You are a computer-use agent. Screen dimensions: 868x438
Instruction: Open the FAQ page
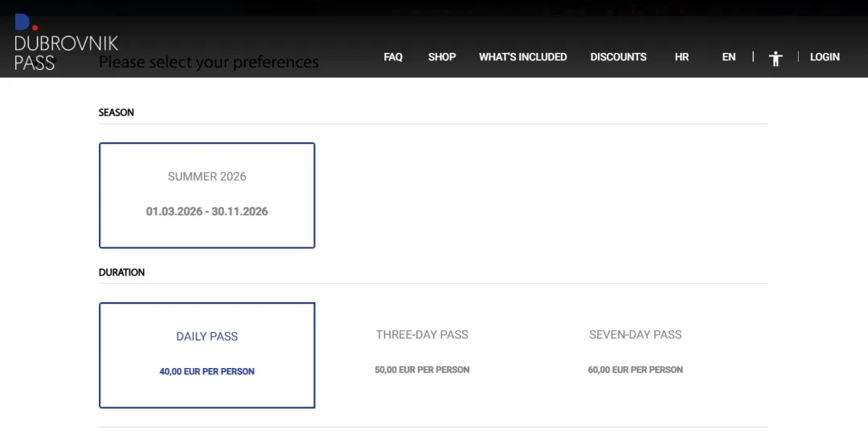(393, 57)
